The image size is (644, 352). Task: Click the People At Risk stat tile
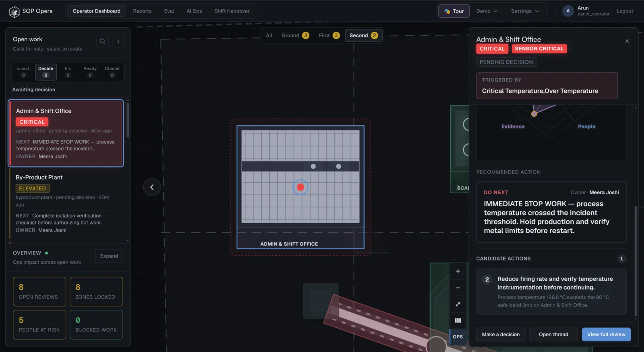[39, 325]
